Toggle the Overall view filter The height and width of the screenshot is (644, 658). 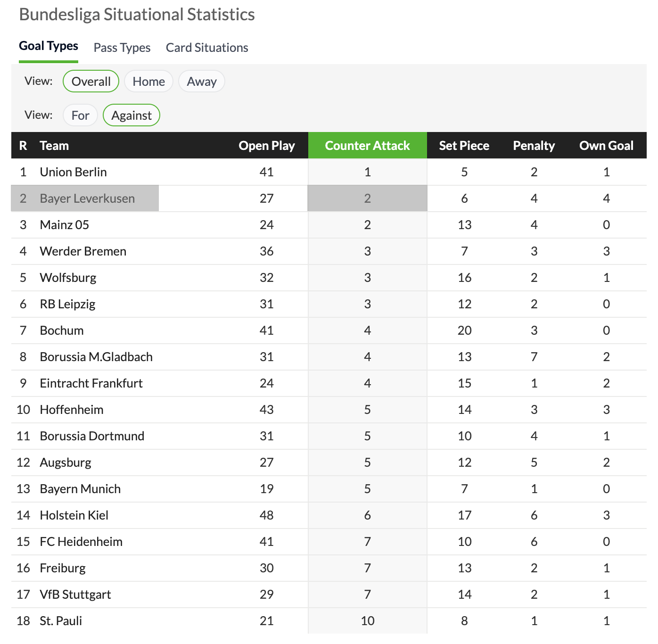coord(91,82)
